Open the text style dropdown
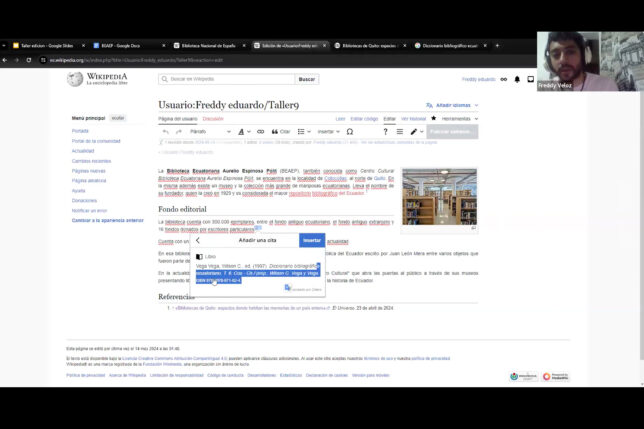 (243, 131)
